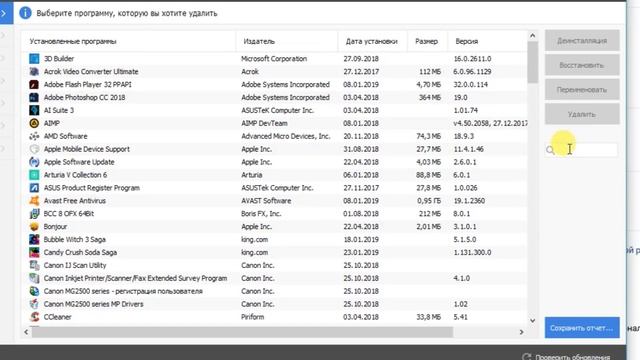Sort by Размер column header

click(x=427, y=41)
